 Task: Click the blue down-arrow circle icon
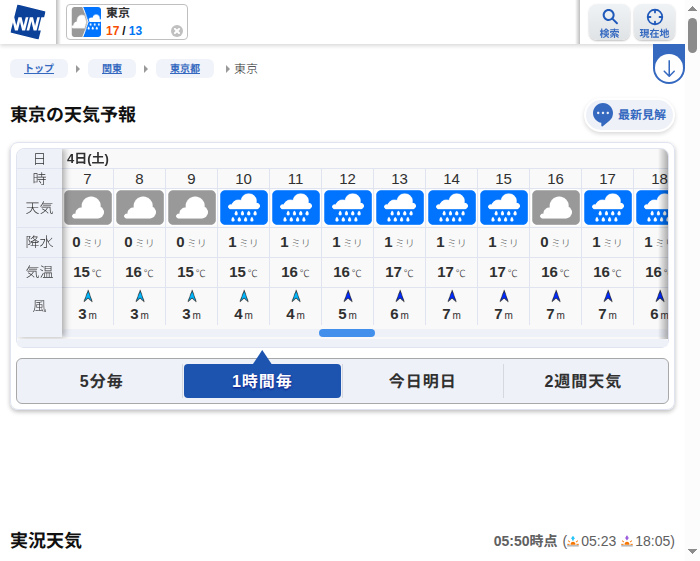coord(669,70)
